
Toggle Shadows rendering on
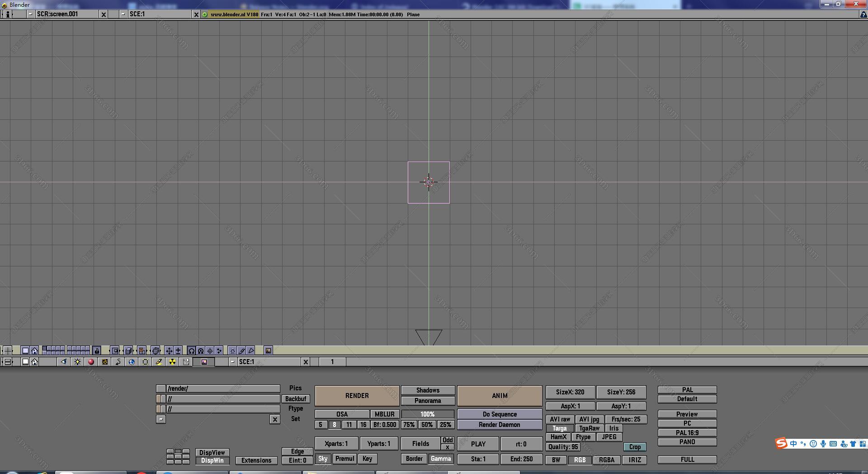pos(428,390)
